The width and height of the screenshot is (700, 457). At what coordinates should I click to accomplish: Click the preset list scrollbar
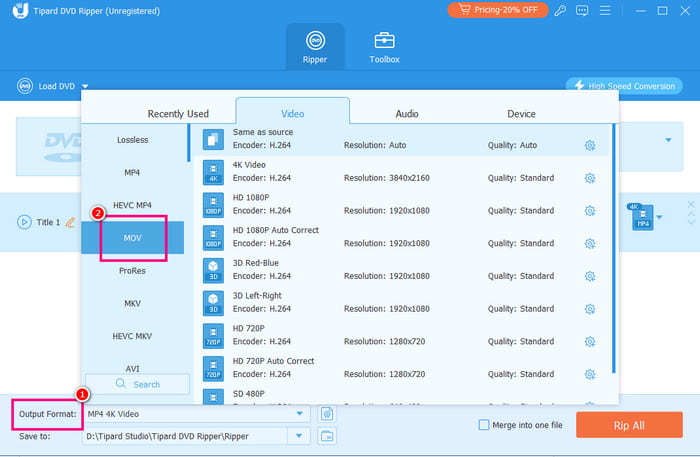pyautogui.click(x=614, y=248)
